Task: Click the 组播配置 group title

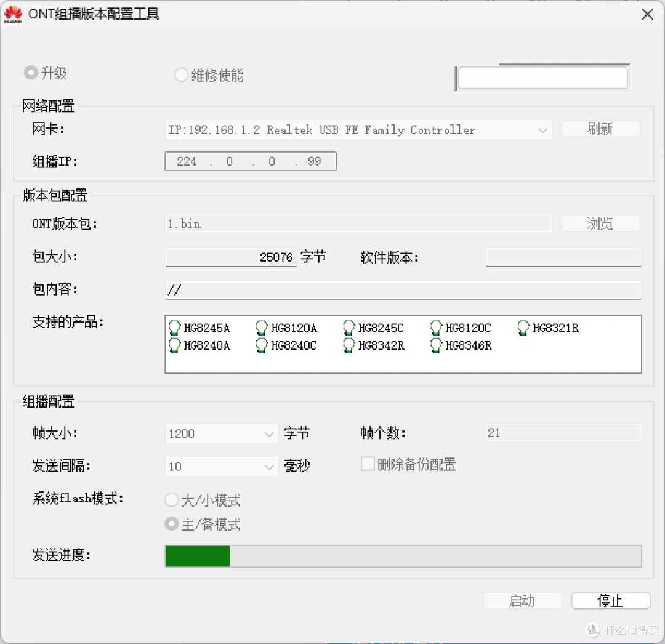Action: coord(48,401)
